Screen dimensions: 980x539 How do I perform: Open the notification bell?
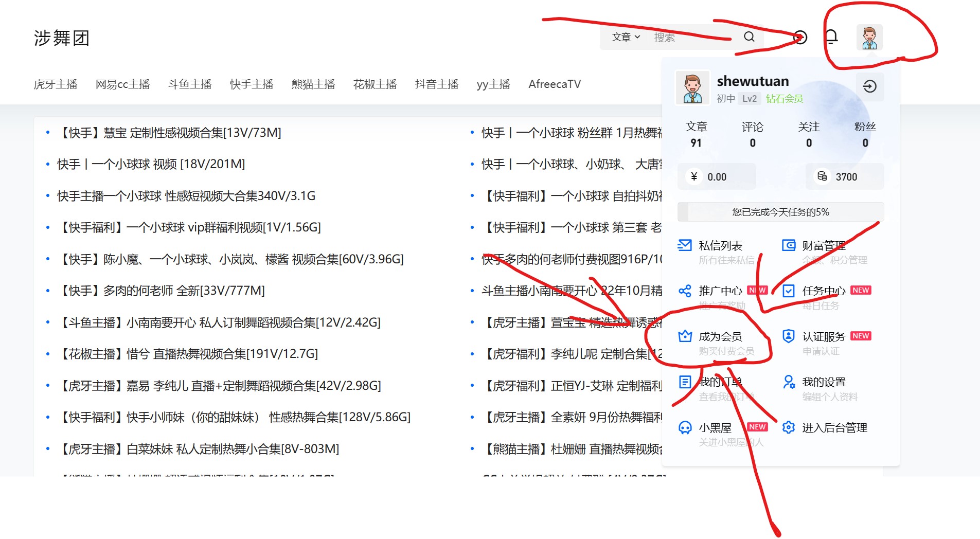coord(831,37)
